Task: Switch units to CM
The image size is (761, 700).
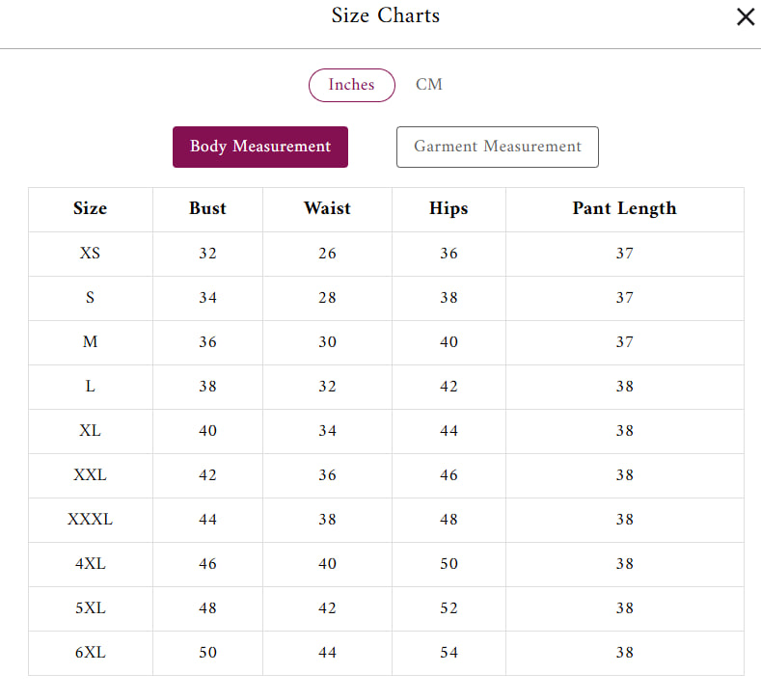Action: tap(429, 85)
